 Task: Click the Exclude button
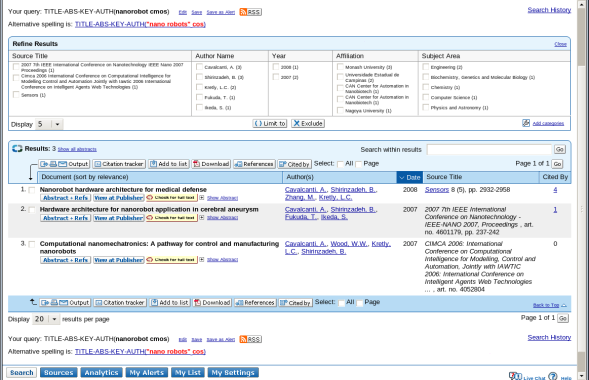pos(308,124)
